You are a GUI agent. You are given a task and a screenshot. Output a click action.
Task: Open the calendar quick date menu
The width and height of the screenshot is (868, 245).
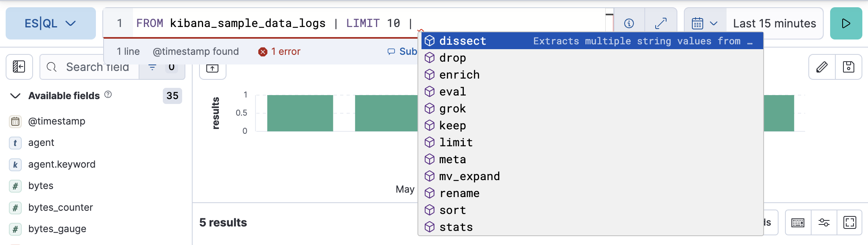click(704, 23)
